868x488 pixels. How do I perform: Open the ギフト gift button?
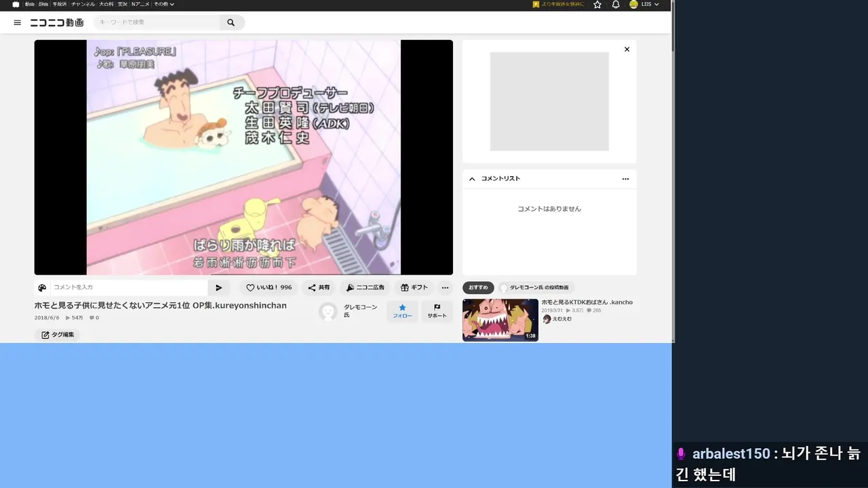point(414,287)
